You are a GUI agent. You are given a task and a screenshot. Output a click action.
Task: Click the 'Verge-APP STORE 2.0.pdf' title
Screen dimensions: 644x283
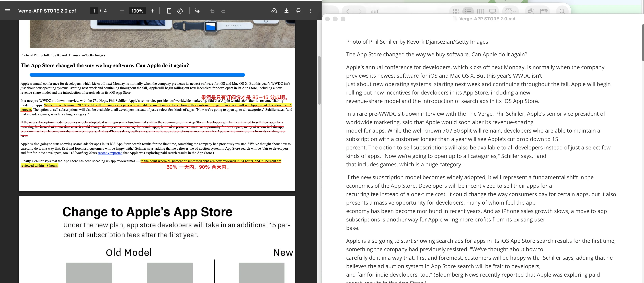(47, 11)
